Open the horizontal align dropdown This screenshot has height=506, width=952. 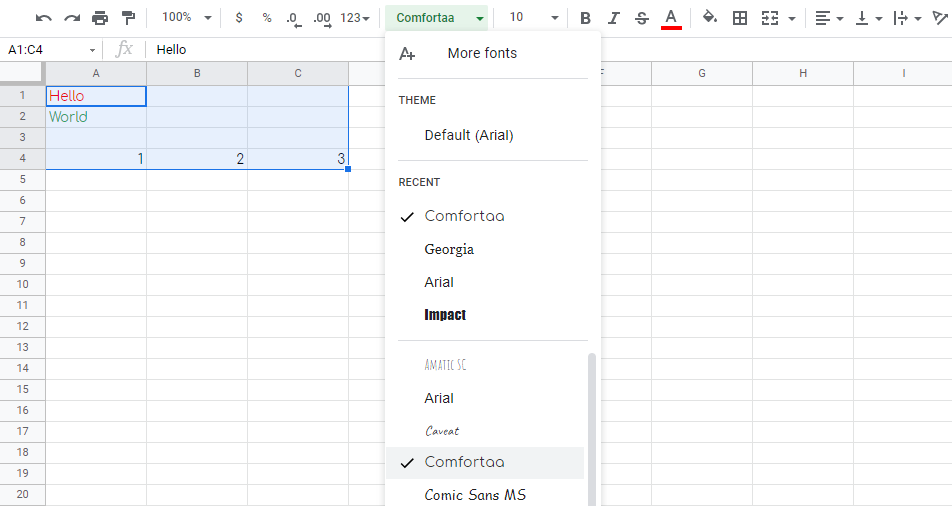(828, 18)
